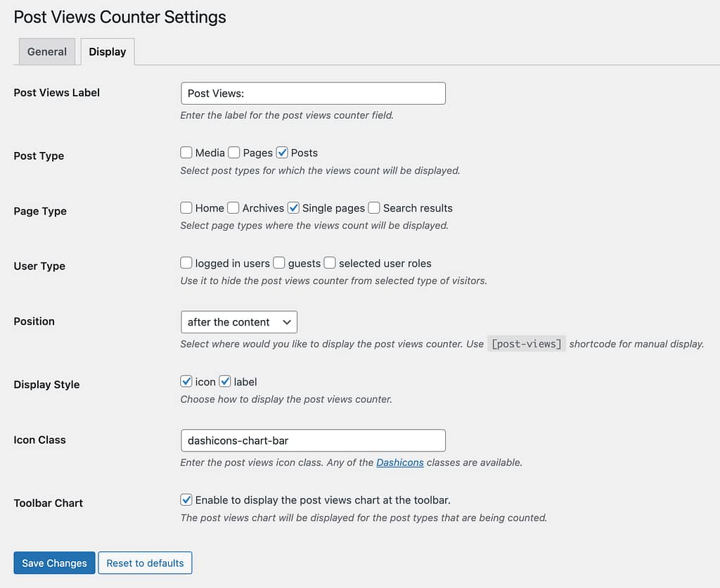This screenshot has height=588, width=720.
Task: Check the guests user type option
Action: (x=278, y=262)
